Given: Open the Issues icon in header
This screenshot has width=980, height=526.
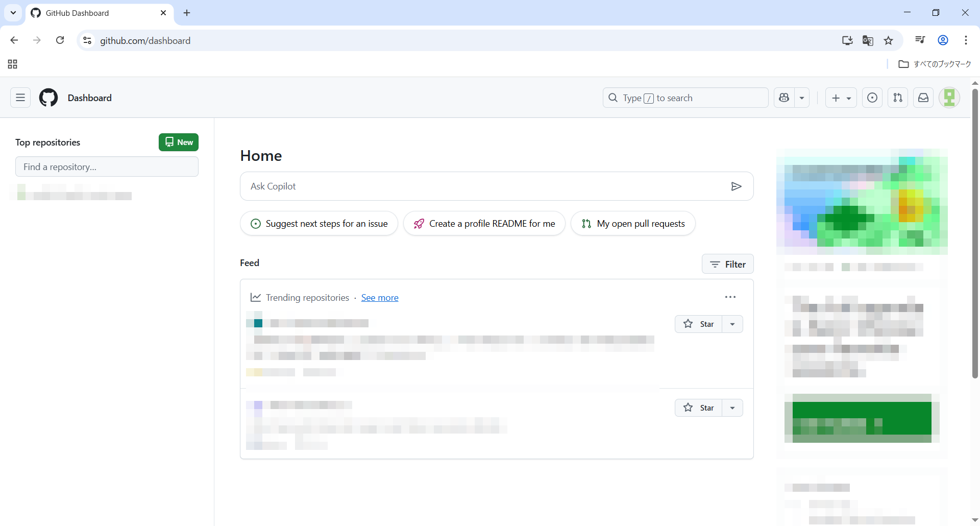Looking at the screenshot, I should (x=872, y=98).
